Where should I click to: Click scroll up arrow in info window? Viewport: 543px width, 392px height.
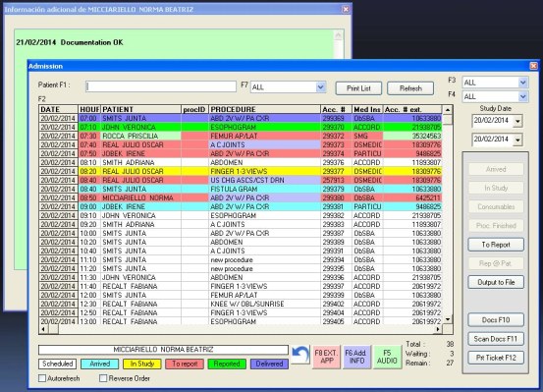coord(339,35)
